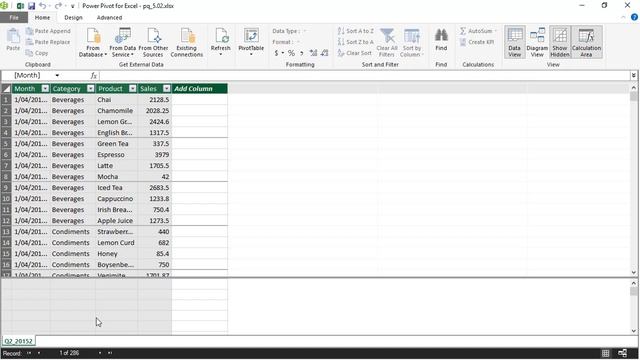
Task: Click the Save icon in title bar
Action: [x=31, y=6]
